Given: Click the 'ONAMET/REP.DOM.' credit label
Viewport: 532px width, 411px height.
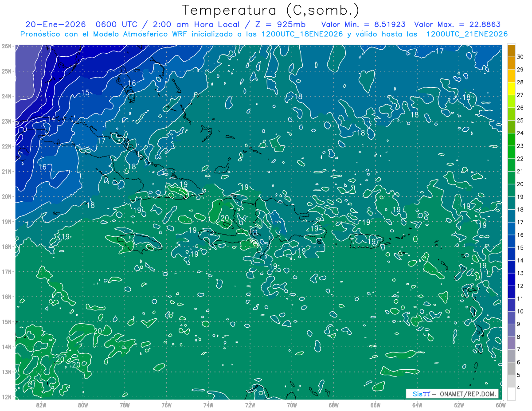Looking at the screenshot, I should 467,394.
